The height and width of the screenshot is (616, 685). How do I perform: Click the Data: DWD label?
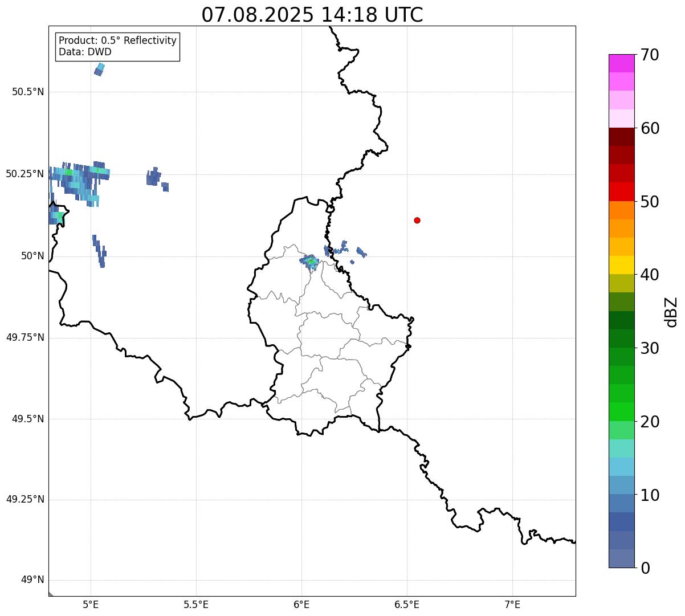85,52
